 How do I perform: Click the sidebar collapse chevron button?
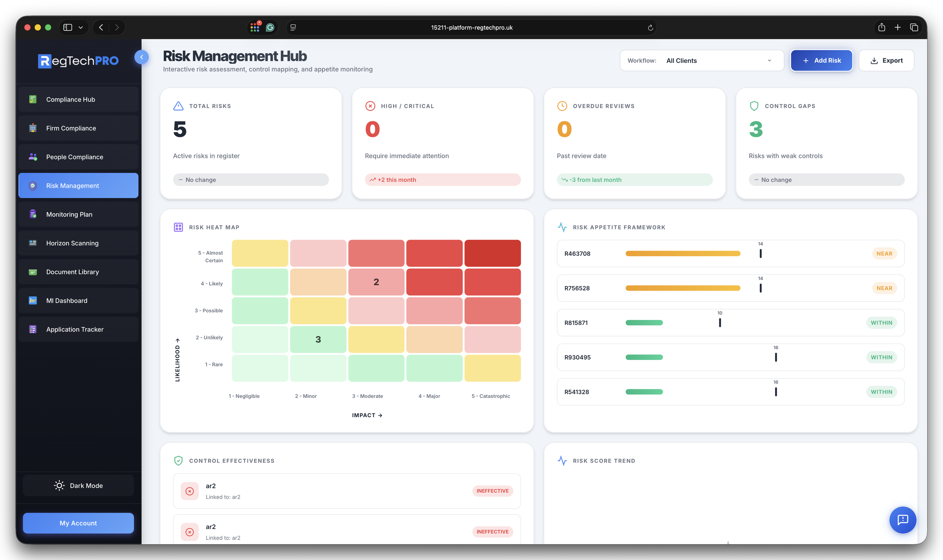[x=141, y=57]
